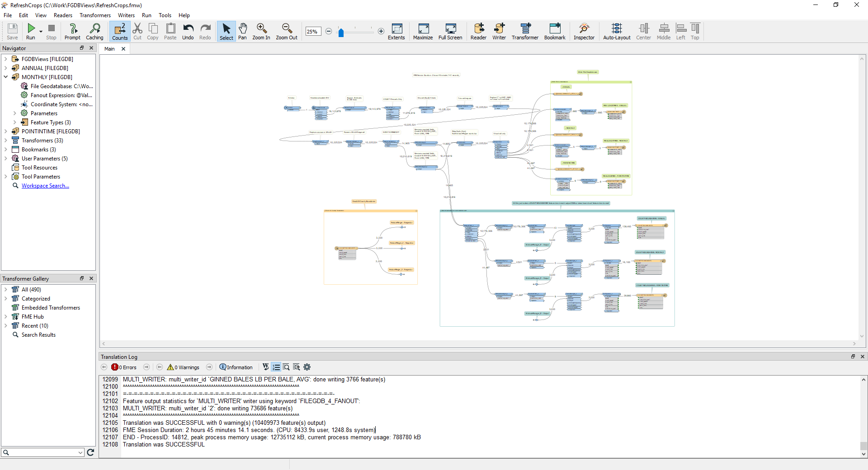The width and height of the screenshot is (868, 470).
Task: Expand the ANNUAL [FILEGDB] node
Action: pyautogui.click(x=6, y=68)
